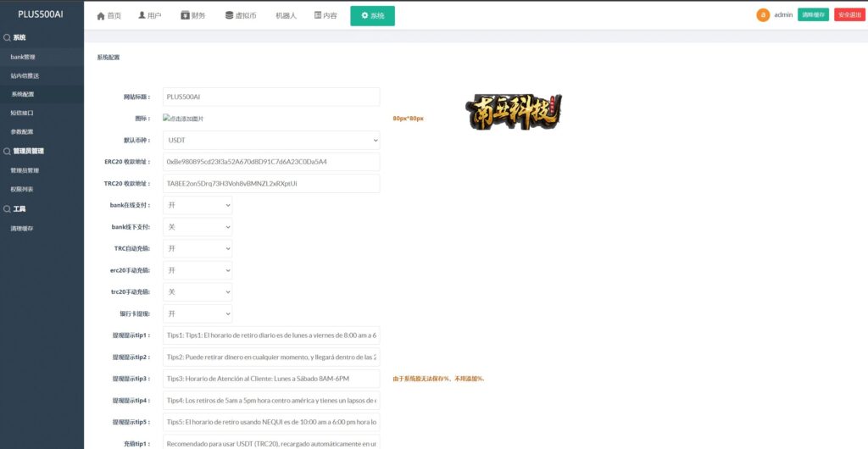Open the TRC自动充值 dropdown
Viewport: 868px width, 449px height.
coord(198,249)
